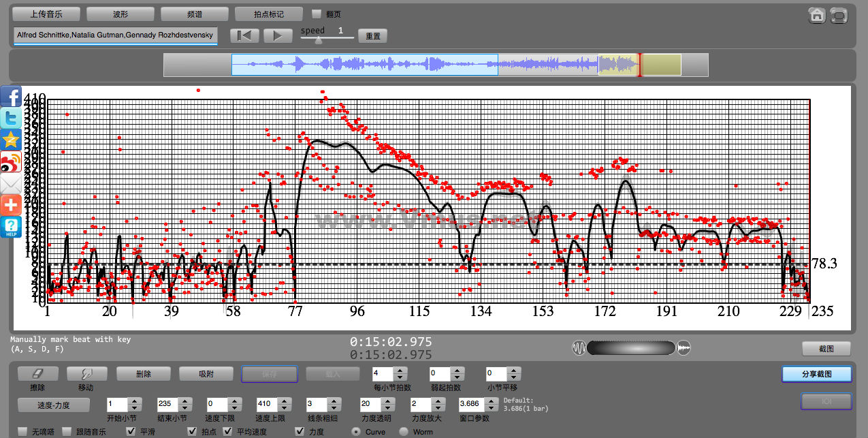Select the eraser (擦除) tool
Viewport: 868px width, 438px height.
(37, 374)
